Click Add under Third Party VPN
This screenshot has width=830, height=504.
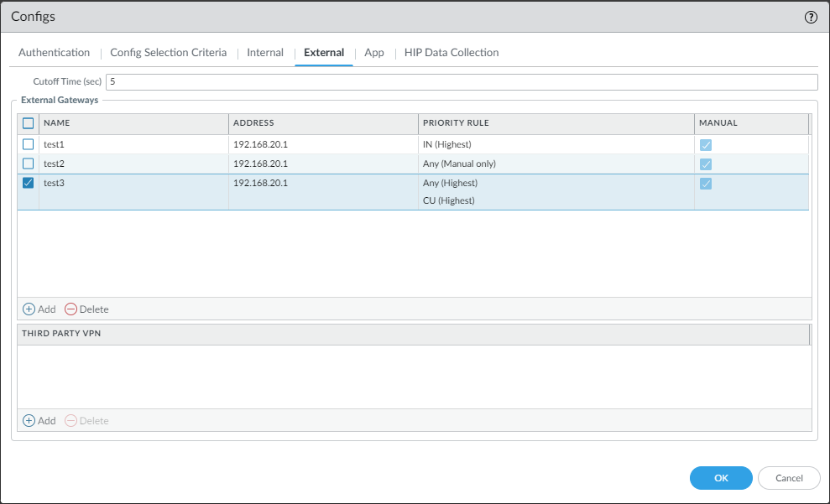click(39, 420)
